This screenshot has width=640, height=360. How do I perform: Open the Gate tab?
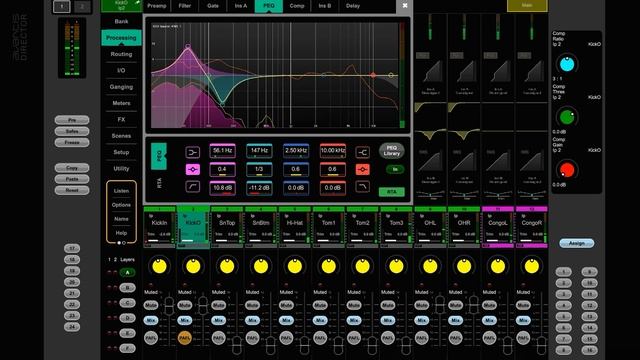pyautogui.click(x=213, y=6)
